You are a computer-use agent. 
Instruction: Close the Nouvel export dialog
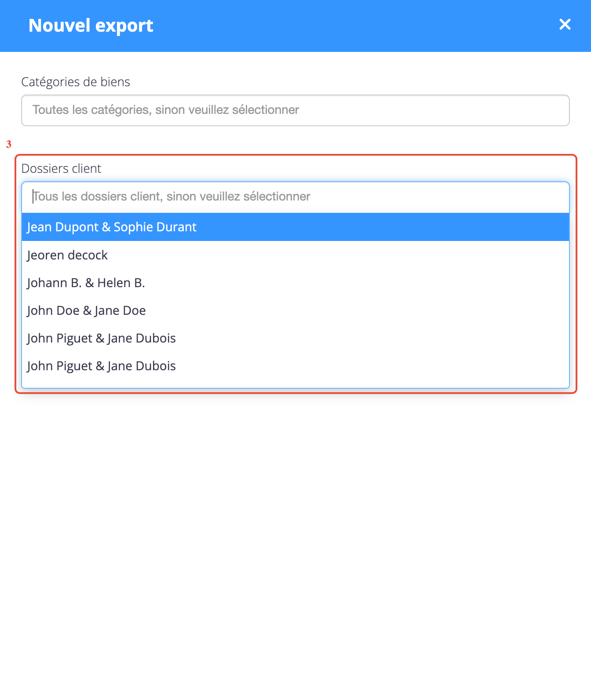point(565,24)
